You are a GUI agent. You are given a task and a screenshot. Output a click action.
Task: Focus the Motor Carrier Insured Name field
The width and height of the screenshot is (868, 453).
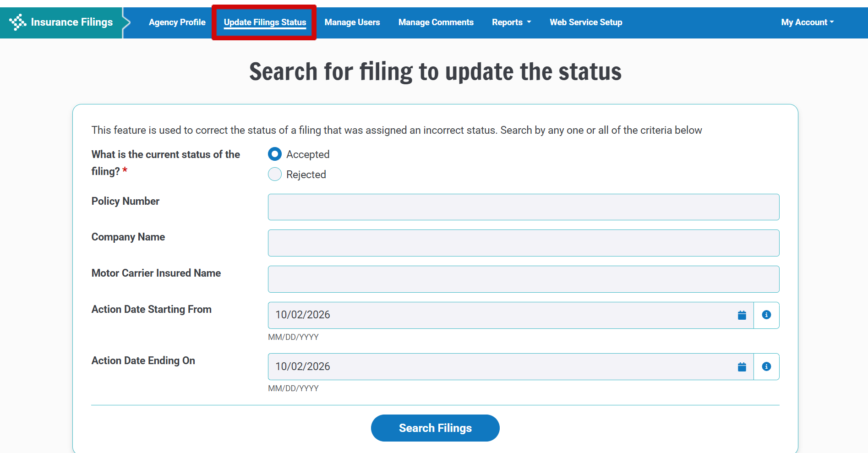(524, 279)
